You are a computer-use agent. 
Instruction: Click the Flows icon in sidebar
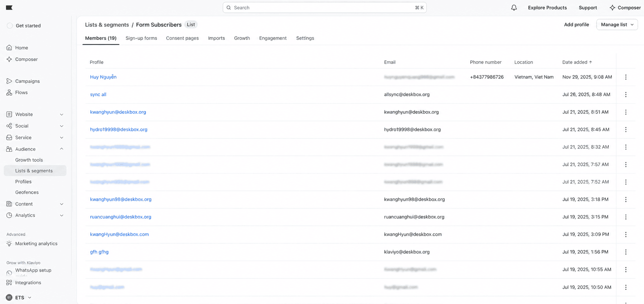pyautogui.click(x=9, y=92)
